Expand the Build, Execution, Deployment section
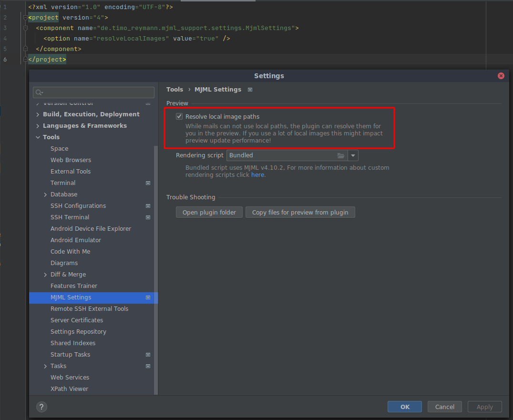Viewport: 513px width, 420px height. pos(38,114)
